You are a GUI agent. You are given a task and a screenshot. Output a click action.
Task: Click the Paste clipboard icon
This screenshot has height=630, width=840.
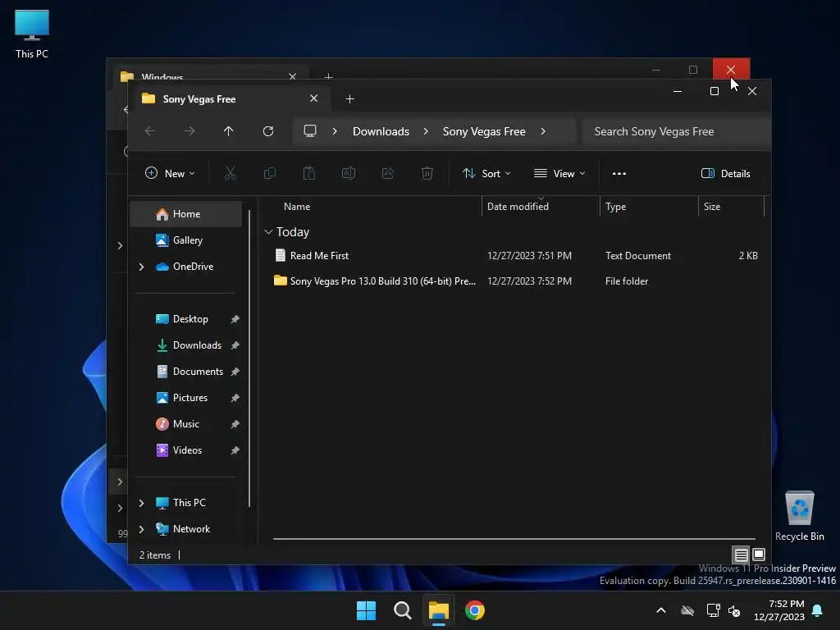(x=309, y=173)
